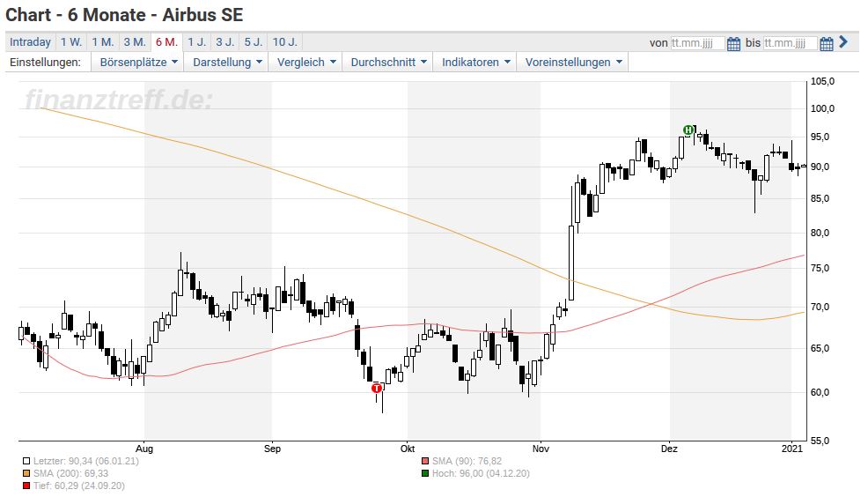The width and height of the screenshot is (868, 497).
Task: Click the red T low marker
Action: 377,388
